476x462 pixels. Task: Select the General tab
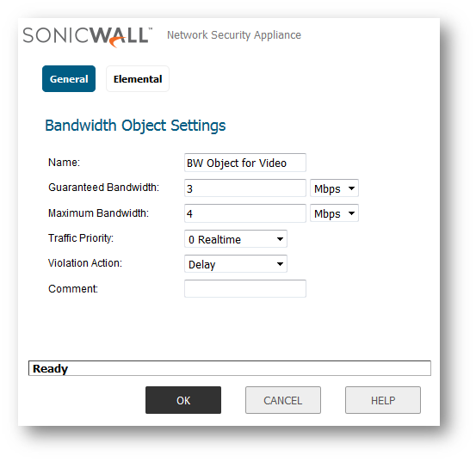coord(69,79)
